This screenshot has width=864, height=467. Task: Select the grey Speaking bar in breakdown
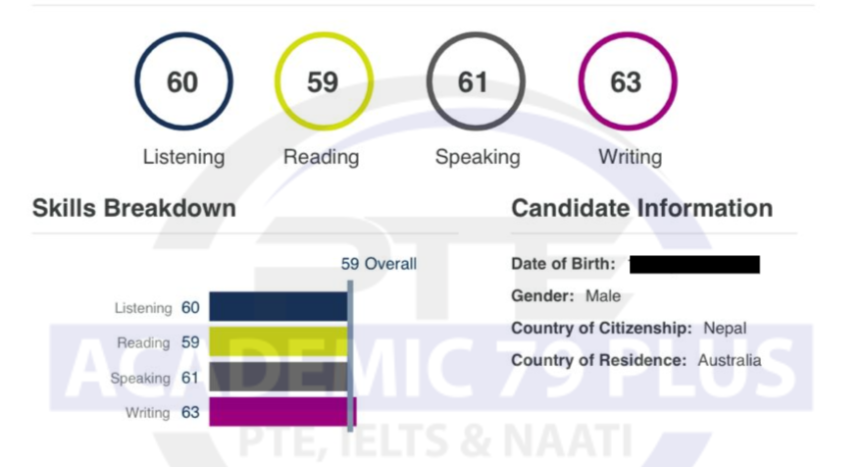[278, 377]
